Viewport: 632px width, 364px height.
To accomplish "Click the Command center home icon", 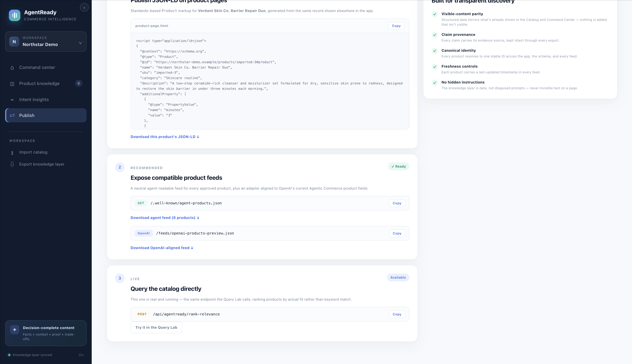I will tap(12, 67).
